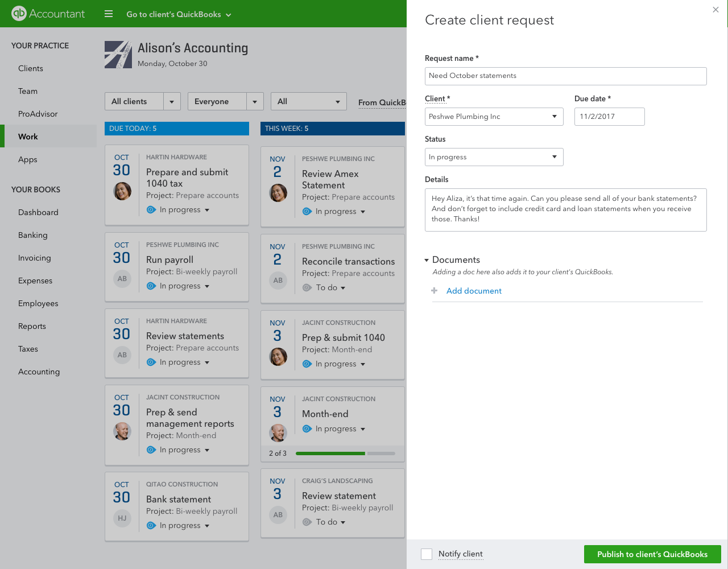Image resolution: width=728 pixels, height=569 pixels.
Task: Open Go to client's QuickBooks dropdown
Action: click(x=179, y=14)
